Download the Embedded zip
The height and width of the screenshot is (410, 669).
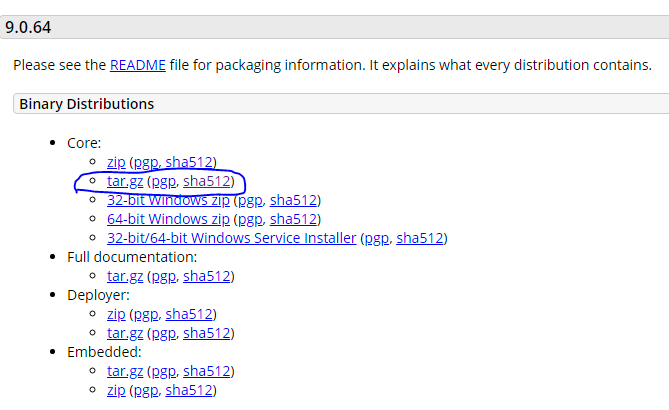point(116,390)
